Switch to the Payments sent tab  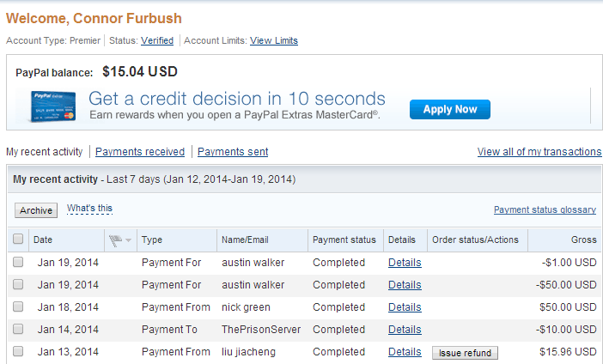click(233, 152)
